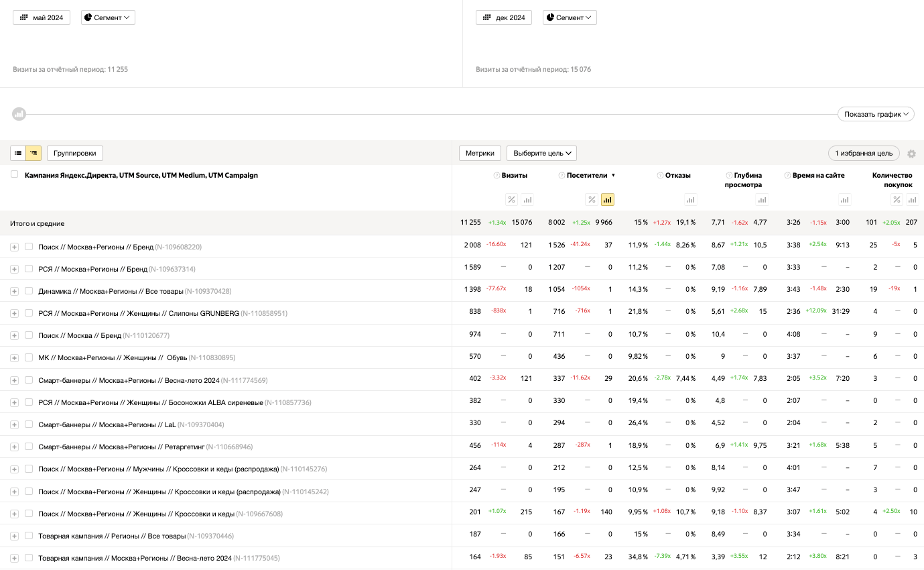Open the дек 2024 date picker
The image size is (924, 570).
(503, 17)
